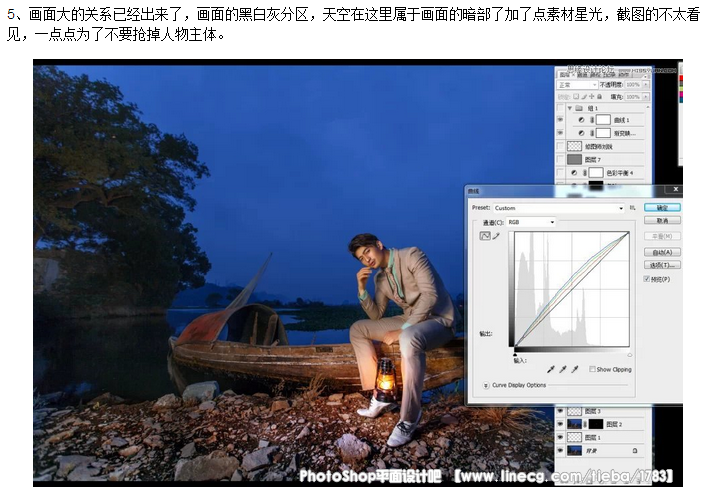Click the 自动(A) auto button
Screen dimensions: 723x493
pos(662,252)
